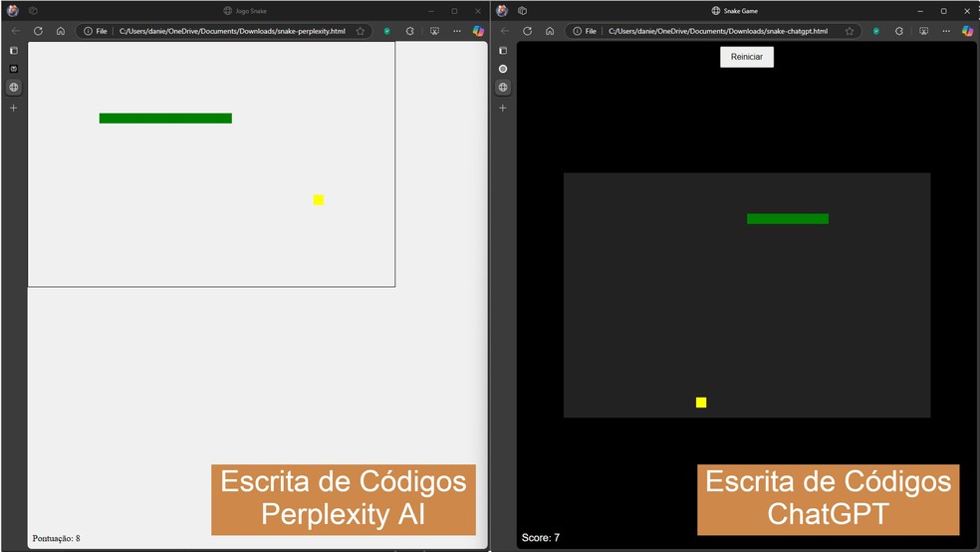980x552 pixels.
Task: Open Workspaces icon in the Snake Game window
Action: coord(523,11)
